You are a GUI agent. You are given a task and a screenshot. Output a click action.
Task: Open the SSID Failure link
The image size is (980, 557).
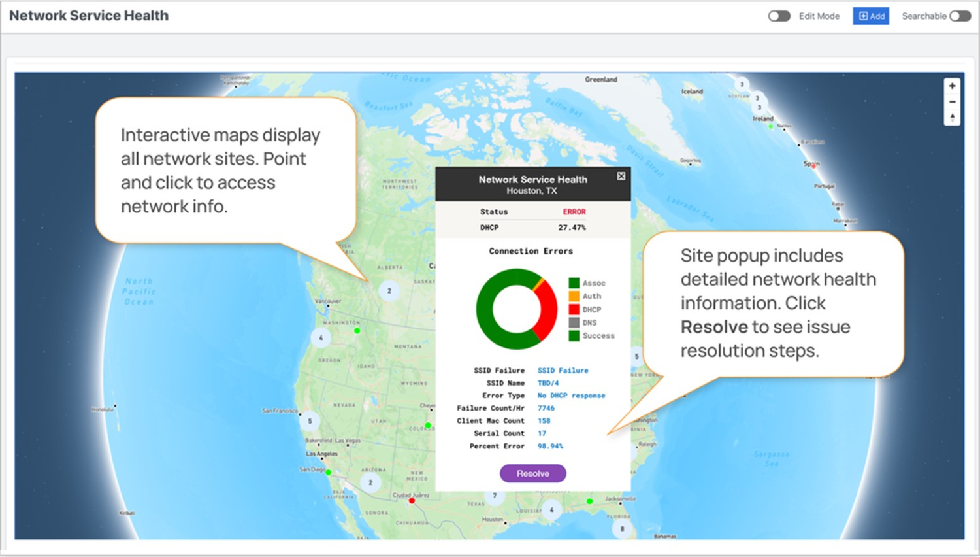click(563, 370)
